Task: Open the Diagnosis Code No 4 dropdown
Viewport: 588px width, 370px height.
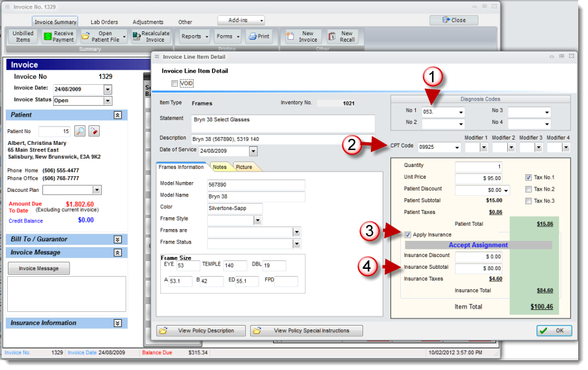Action: 547,124
